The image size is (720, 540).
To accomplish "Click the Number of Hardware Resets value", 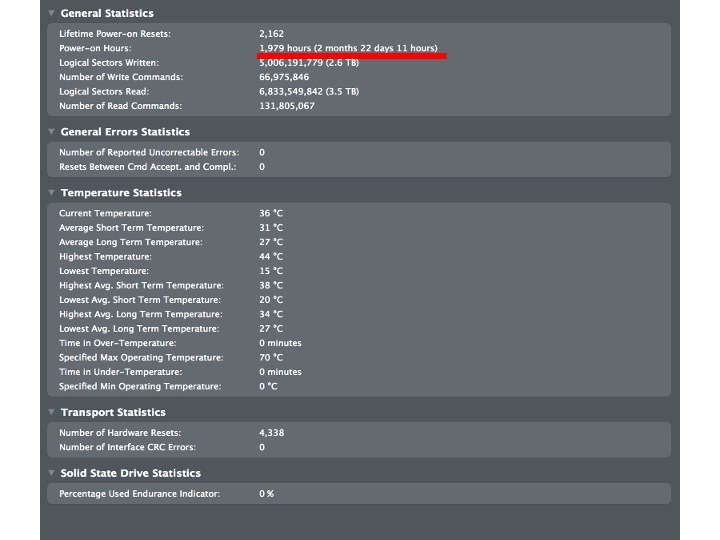I will point(271,433).
